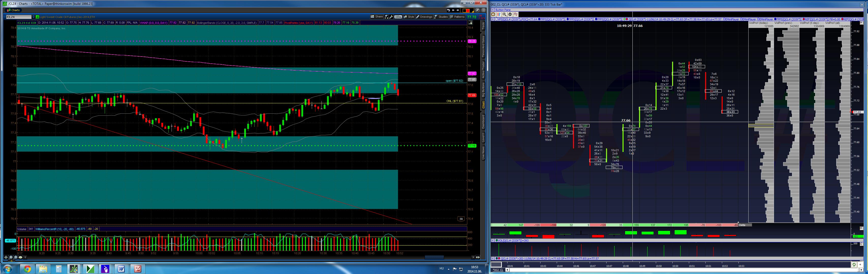
Task: Click the VolProf (prev) column header
Action: tap(786, 23)
